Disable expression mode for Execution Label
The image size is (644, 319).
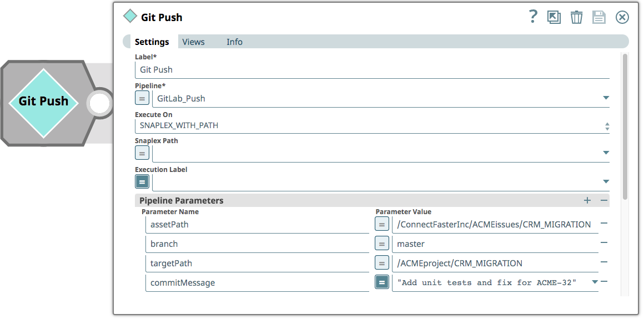point(142,181)
